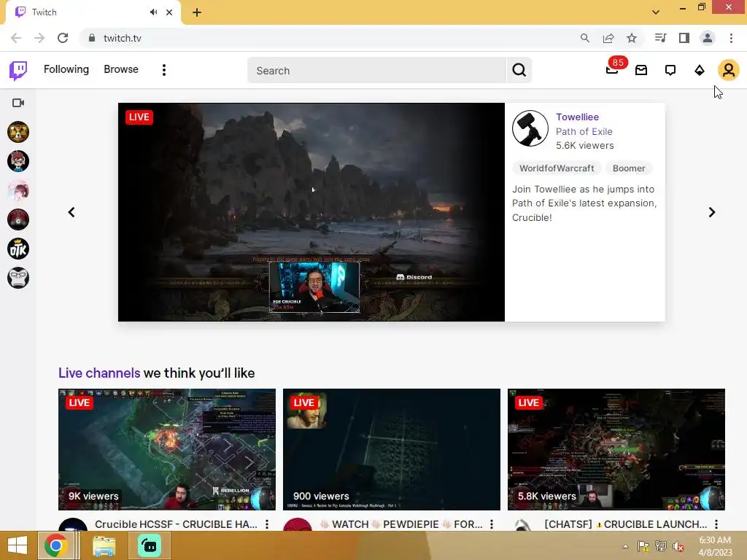Mute the Twitch tab audio

pyautogui.click(x=153, y=12)
